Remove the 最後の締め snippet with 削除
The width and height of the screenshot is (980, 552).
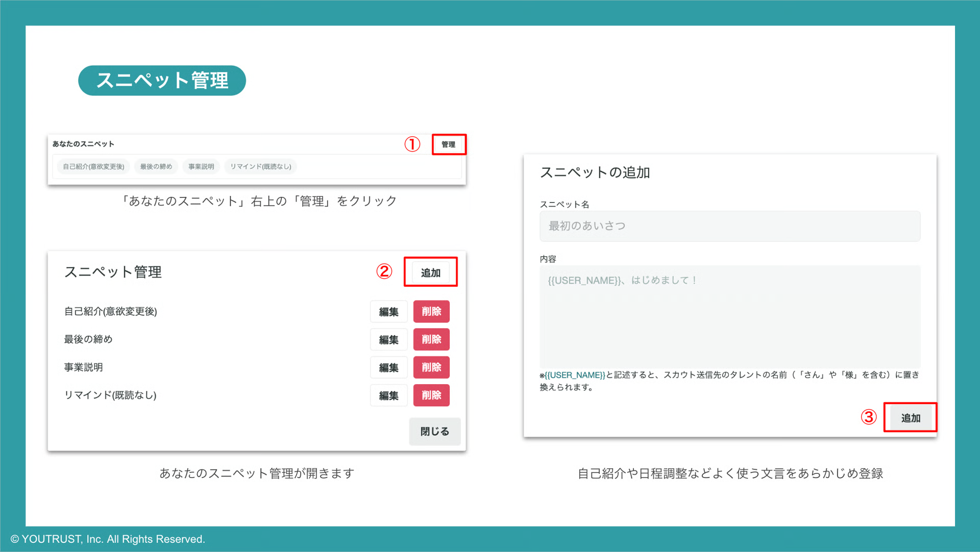431,339
